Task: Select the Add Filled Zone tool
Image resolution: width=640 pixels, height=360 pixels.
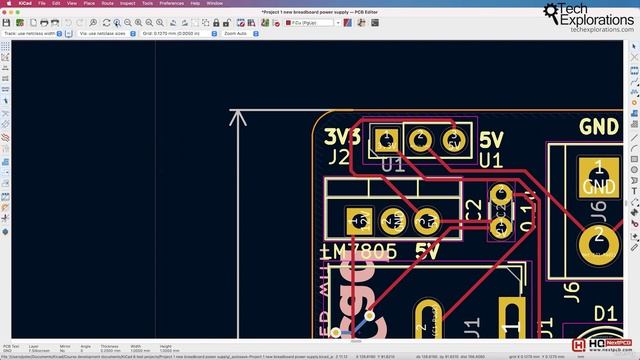Action: click(634, 113)
